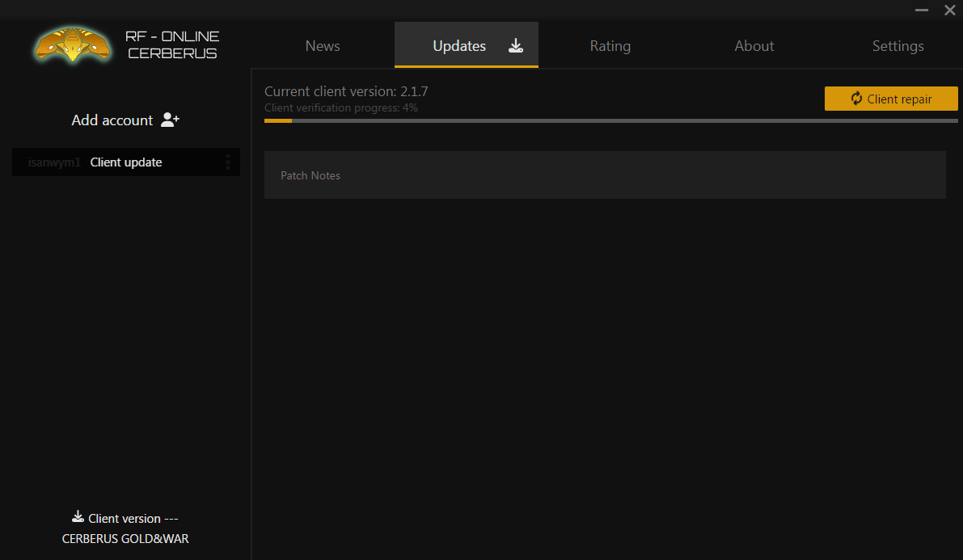Viewport: 963px width, 560px height.
Task: Click the CERBERUS GOLD&WAR server label
Action: coord(125,538)
